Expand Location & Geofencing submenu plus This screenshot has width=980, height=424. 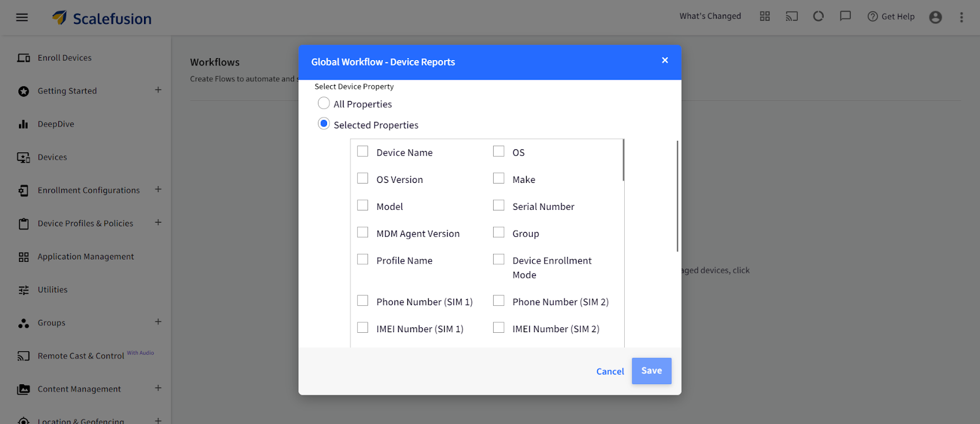pos(158,420)
